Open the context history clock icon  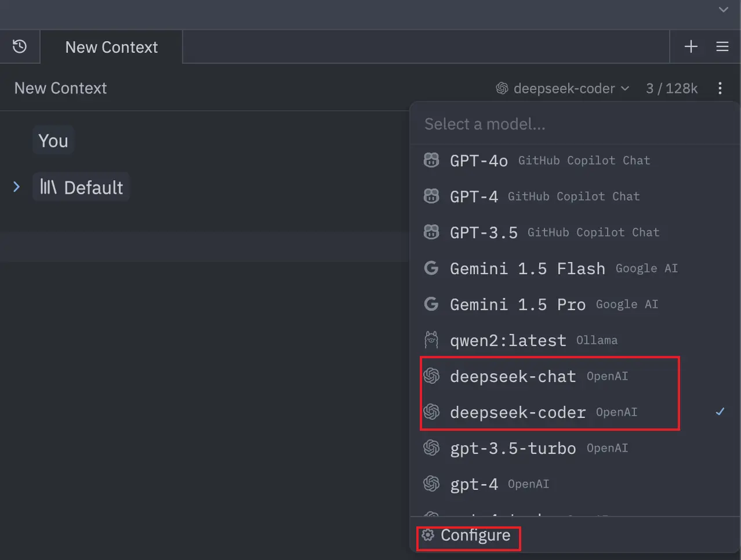pyautogui.click(x=20, y=46)
